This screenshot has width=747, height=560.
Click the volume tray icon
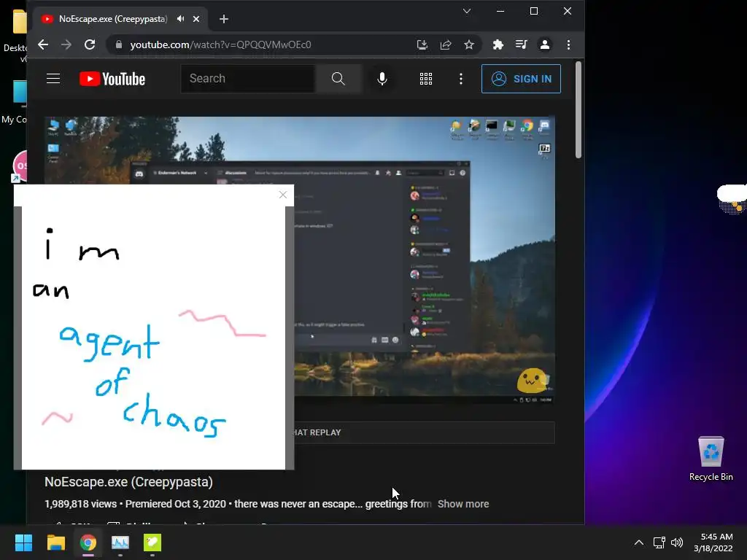point(676,542)
